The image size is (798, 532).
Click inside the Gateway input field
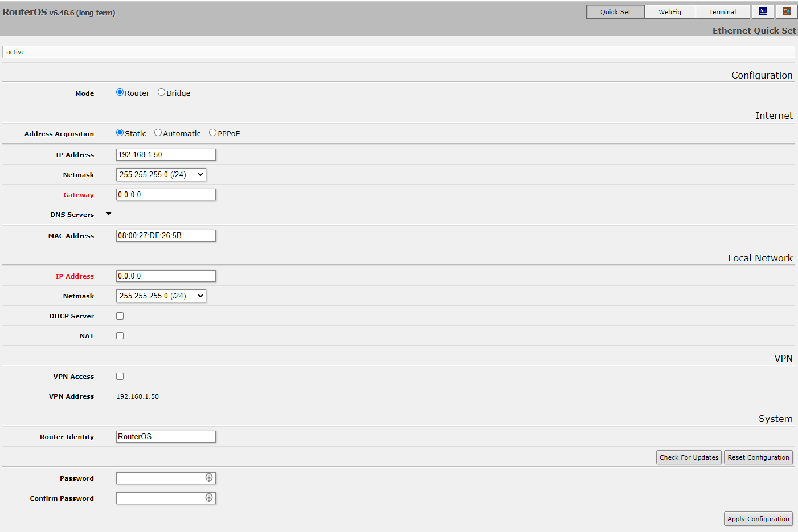tap(166, 194)
